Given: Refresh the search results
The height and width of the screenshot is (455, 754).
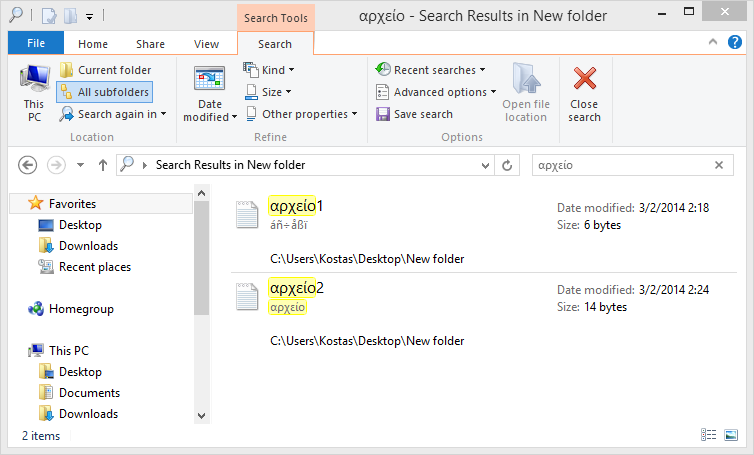Looking at the screenshot, I should coord(507,165).
